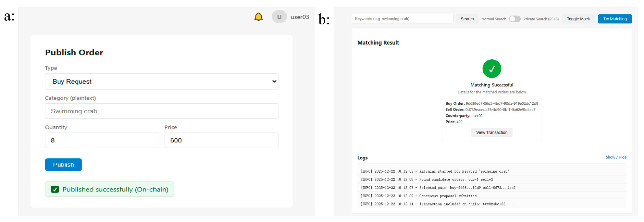The height and width of the screenshot is (222, 644).
Task: Click the Publish Order heading
Action: (74, 52)
